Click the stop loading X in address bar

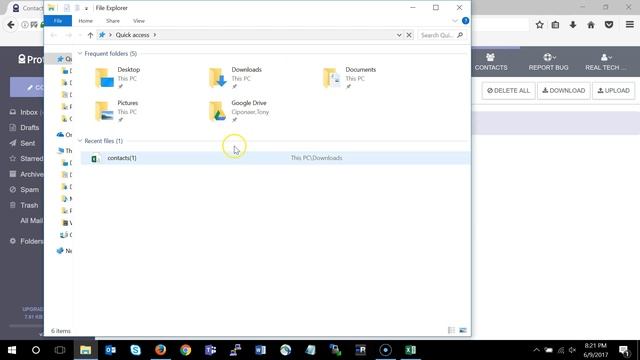click(409, 35)
